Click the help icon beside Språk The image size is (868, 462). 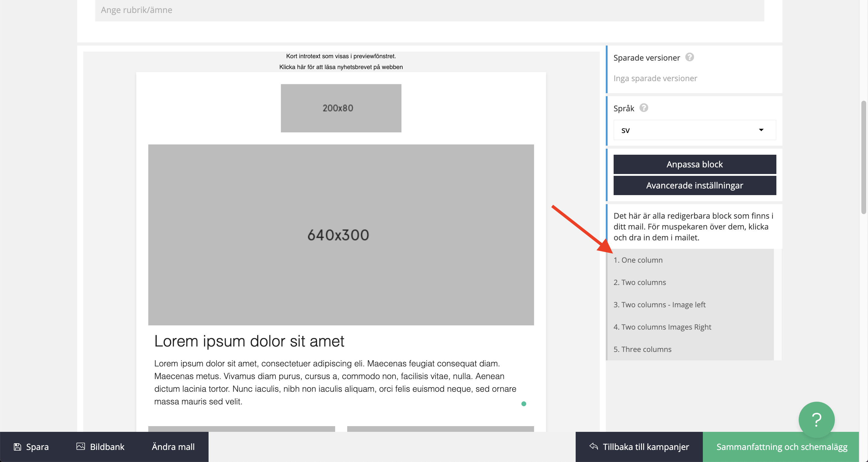[x=643, y=108]
